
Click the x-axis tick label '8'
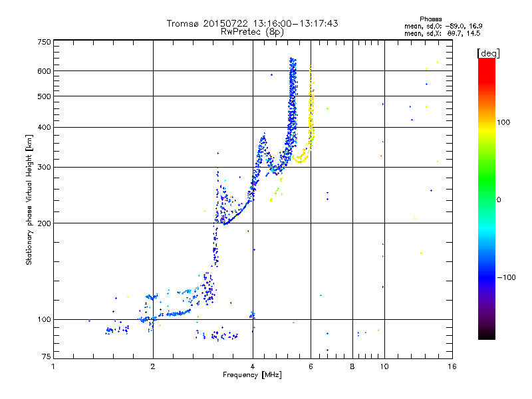(x=352, y=366)
